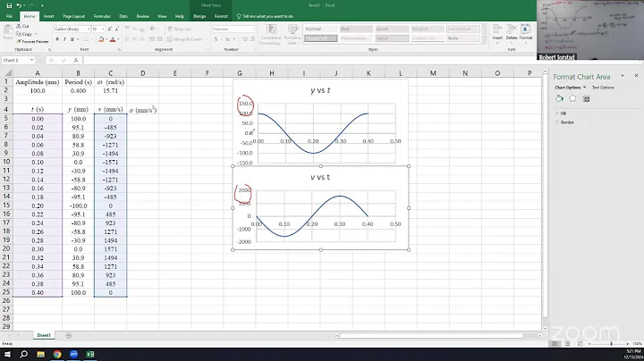Click Format as Table

(x=292, y=35)
